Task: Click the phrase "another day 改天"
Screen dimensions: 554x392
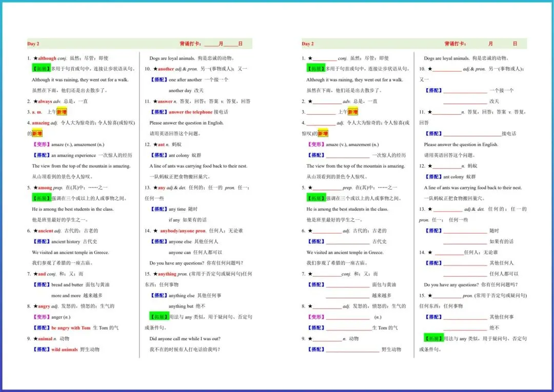Action: [186, 91]
